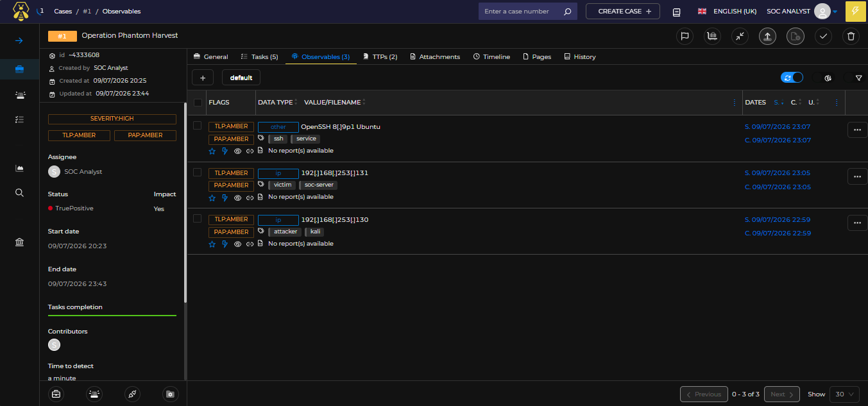Open three-dot menu for 192[.]168[.]253[.]131 row
The height and width of the screenshot is (406, 868).
point(858,176)
